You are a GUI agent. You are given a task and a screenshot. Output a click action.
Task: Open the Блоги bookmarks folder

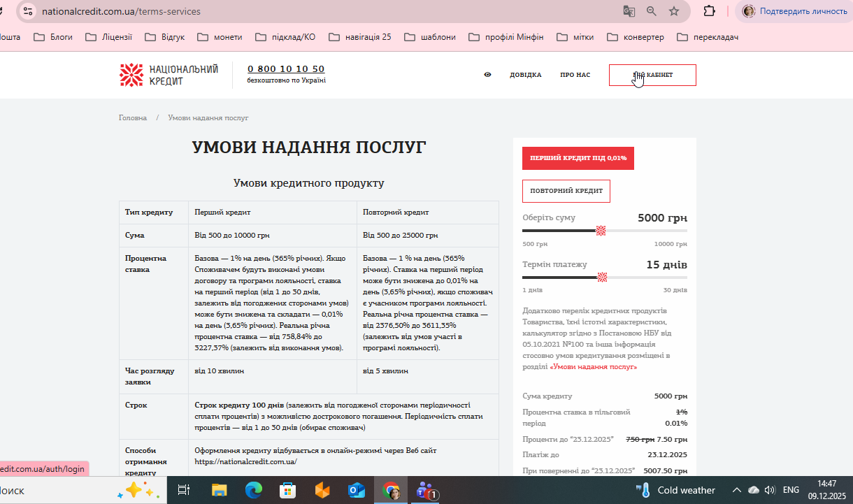coord(53,37)
